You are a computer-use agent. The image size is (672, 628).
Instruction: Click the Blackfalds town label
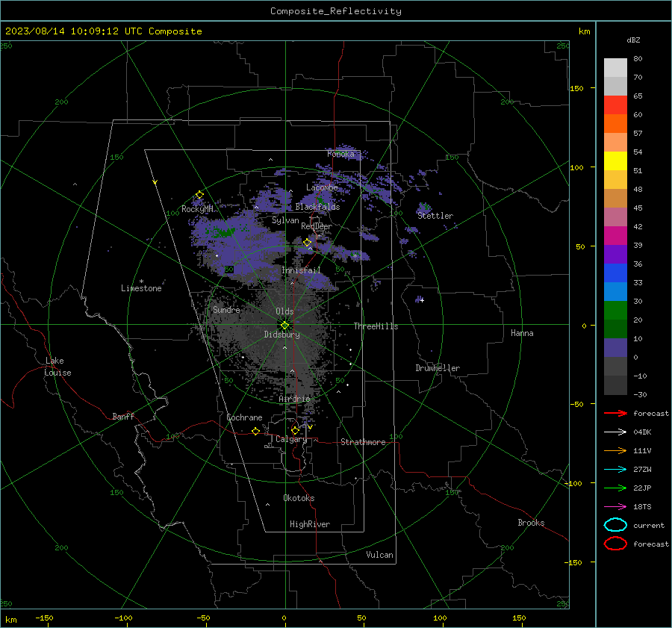click(317, 207)
